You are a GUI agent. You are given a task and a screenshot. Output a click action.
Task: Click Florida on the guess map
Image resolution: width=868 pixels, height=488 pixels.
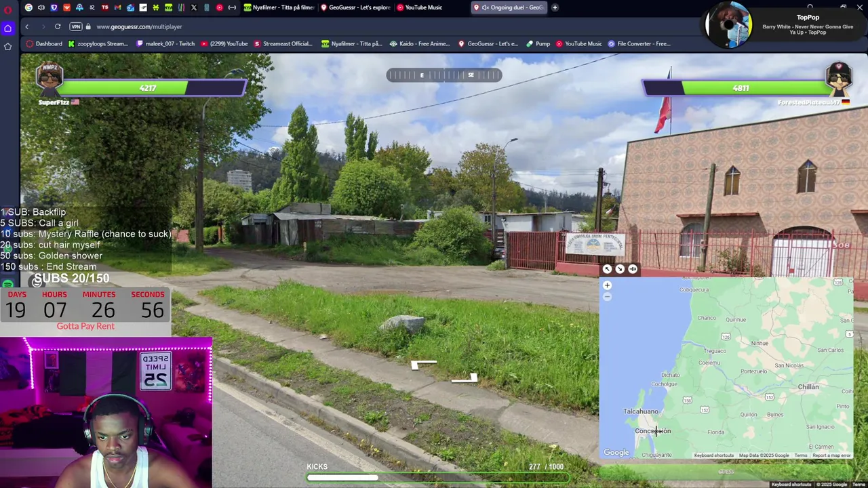(x=716, y=432)
